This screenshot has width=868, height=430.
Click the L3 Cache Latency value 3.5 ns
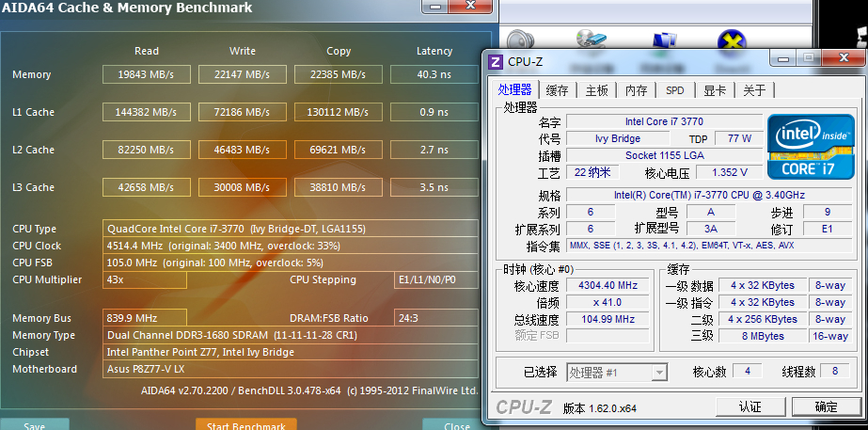coord(434,187)
